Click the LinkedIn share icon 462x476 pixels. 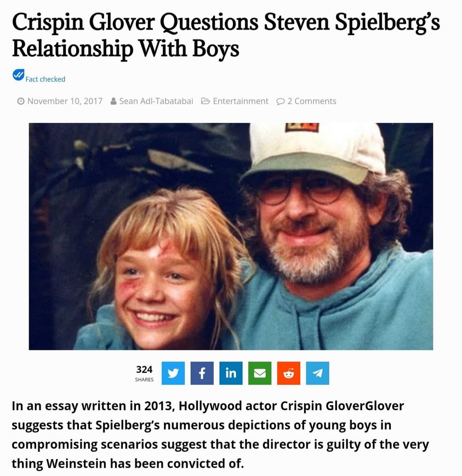click(x=231, y=373)
